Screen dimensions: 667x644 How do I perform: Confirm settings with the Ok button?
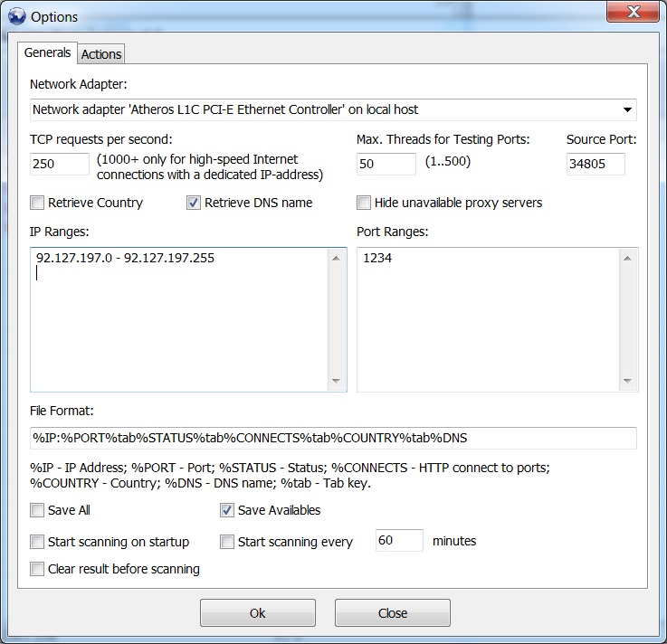tap(258, 613)
